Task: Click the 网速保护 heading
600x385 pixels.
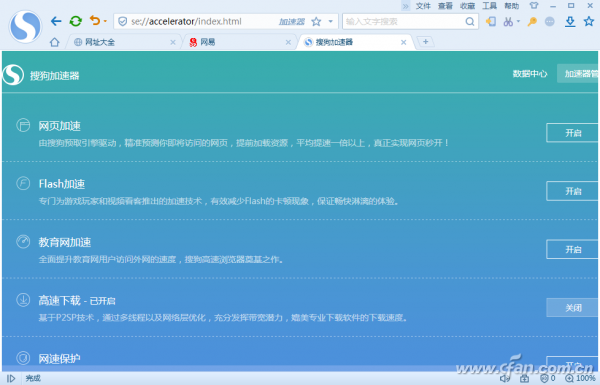Action: [60, 359]
